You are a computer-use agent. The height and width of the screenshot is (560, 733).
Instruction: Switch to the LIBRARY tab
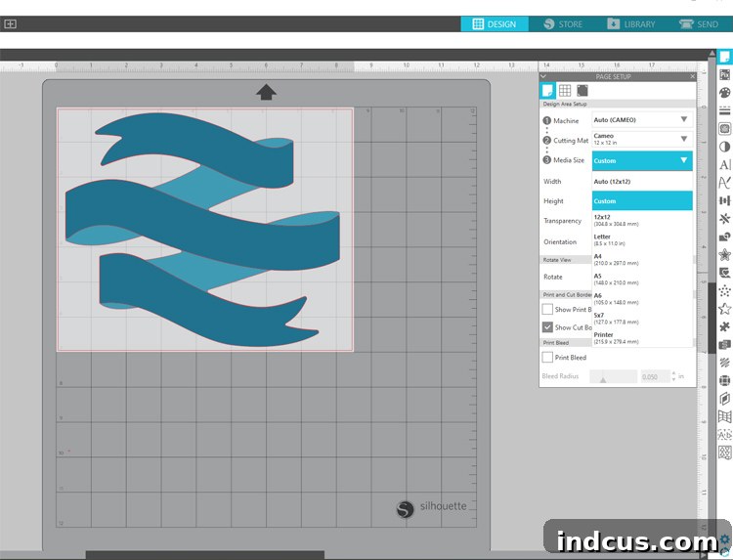click(x=631, y=23)
